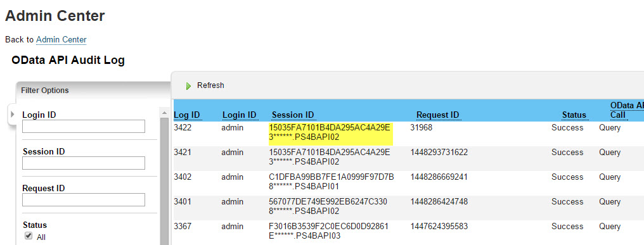Open the Admin Center link
Viewport: 644px width, 245px height.
click(61, 40)
